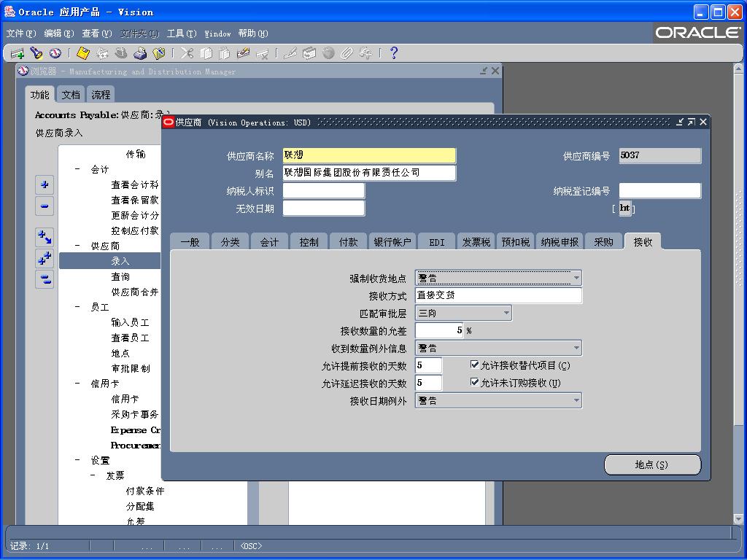Save with the yellow floppy disk icon
The width and height of the screenshot is (747, 560).
[83, 53]
